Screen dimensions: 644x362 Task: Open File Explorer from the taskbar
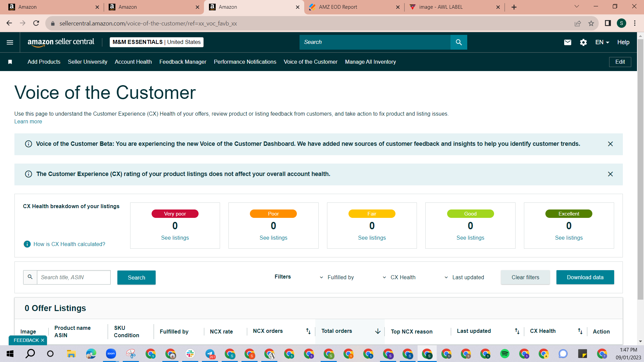(71, 354)
